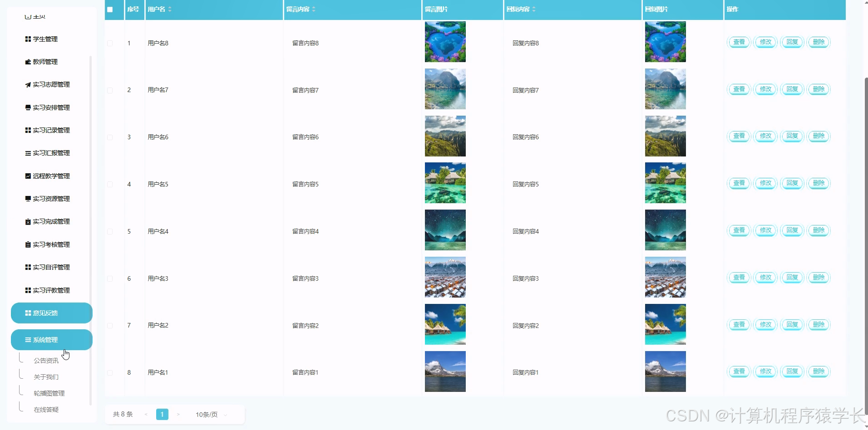This screenshot has width=868, height=430.
Task: Collapse the 系统管理 menu section
Action: pos(52,340)
